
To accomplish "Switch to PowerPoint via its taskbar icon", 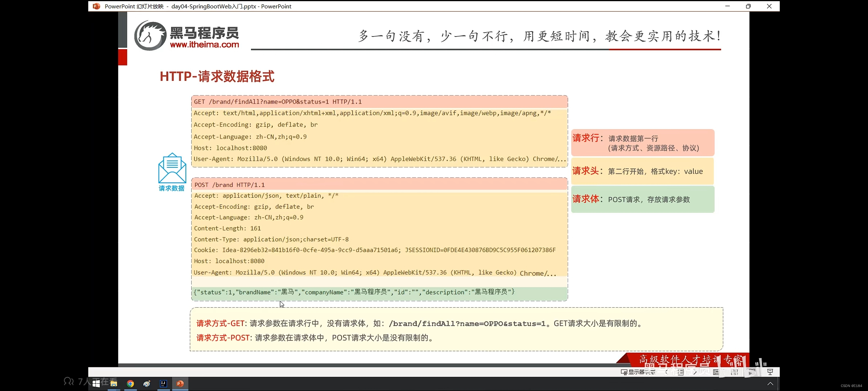I will point(180,384).
